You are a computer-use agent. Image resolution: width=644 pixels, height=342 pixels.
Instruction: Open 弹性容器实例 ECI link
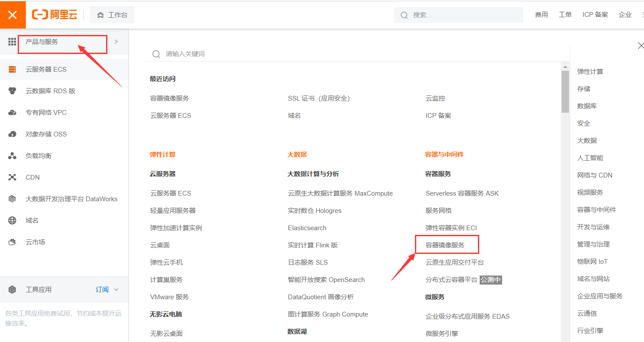coord(451,228)
